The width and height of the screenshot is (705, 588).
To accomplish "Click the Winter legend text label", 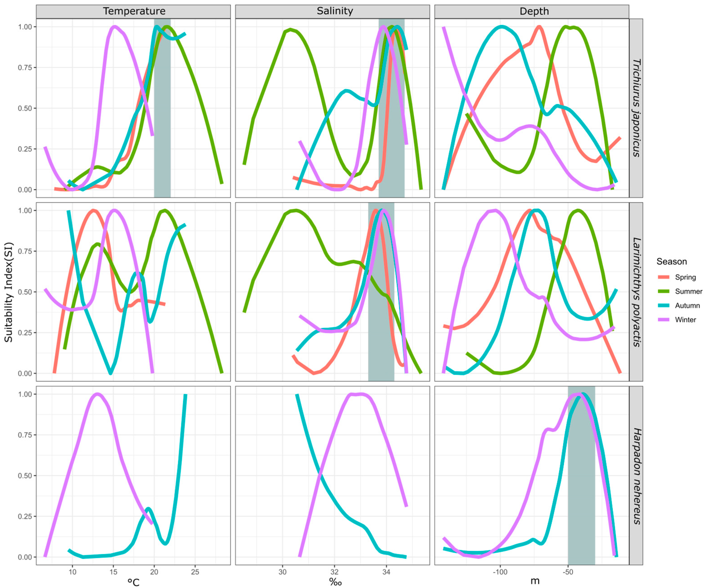I will pyautogui.click(x=685, y=320).
